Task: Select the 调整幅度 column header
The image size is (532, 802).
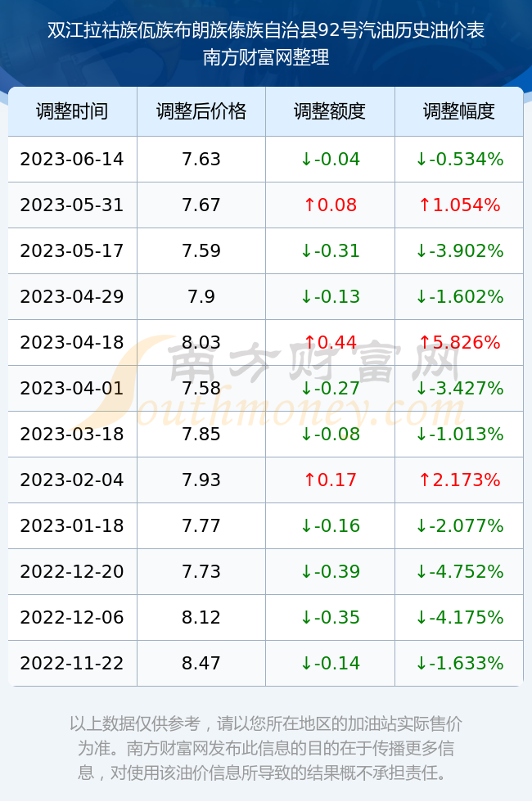Action: [459, 111]
